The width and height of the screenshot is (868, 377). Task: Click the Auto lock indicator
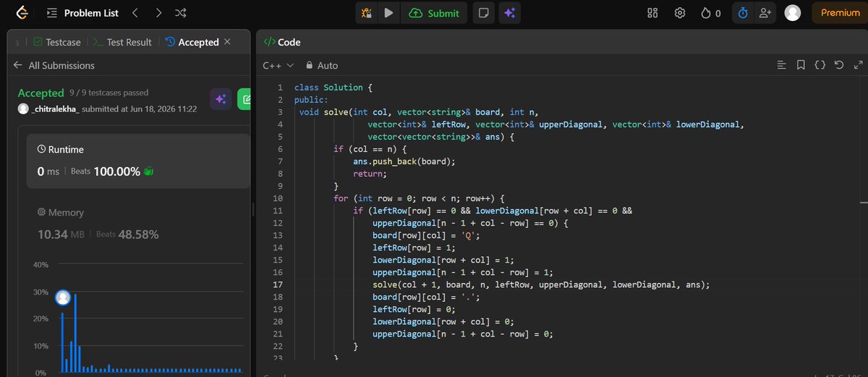tap(322, 65)
